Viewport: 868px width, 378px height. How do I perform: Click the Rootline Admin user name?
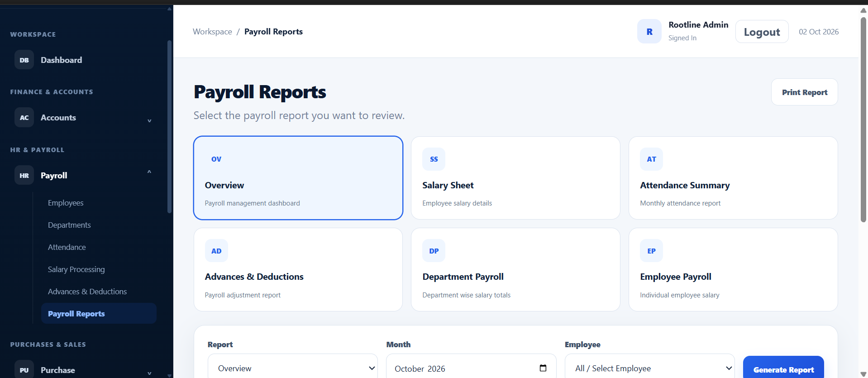[698, 25]
